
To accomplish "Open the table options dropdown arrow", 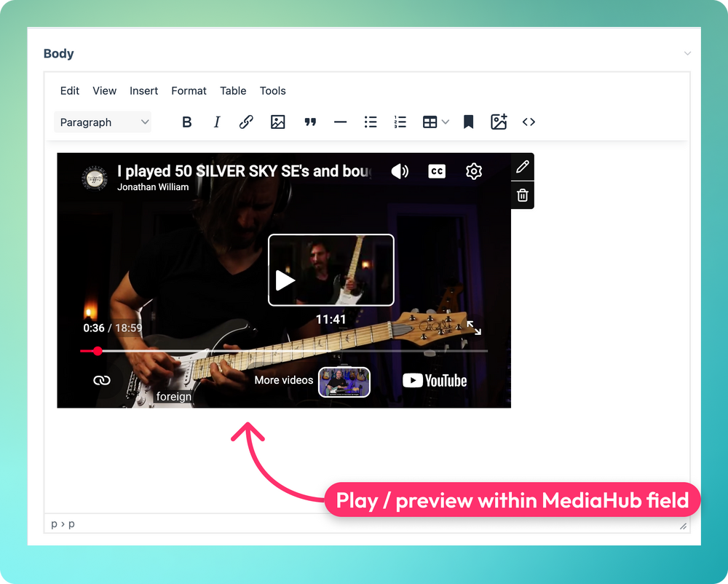I will 446,122.
